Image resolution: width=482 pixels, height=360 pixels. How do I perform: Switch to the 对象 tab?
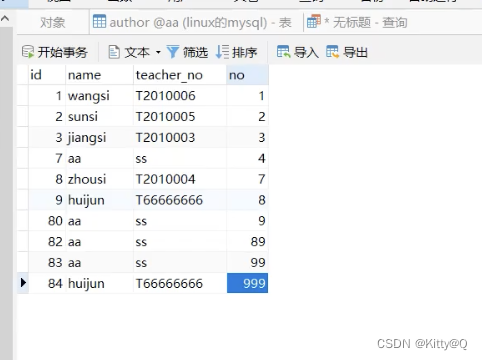tap(52, 23)
